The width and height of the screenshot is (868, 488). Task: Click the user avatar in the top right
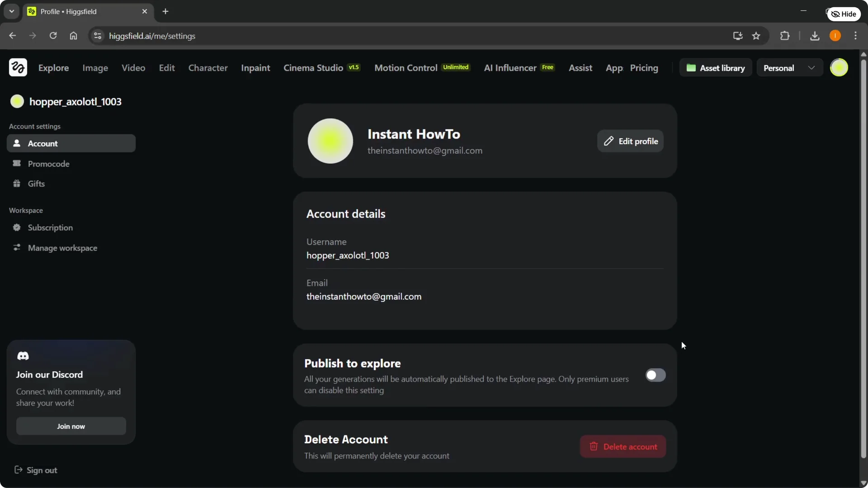pyautogui.click(x=840, y=67)
